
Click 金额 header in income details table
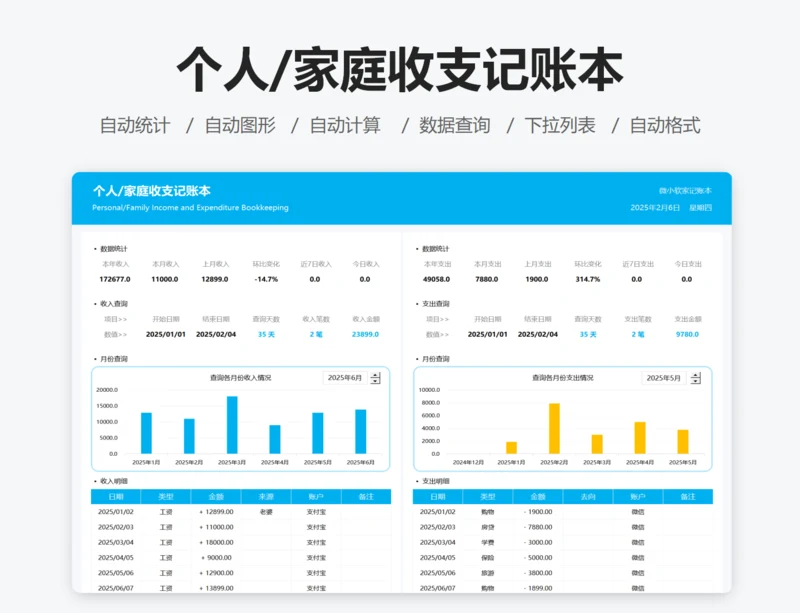point(216,497)
